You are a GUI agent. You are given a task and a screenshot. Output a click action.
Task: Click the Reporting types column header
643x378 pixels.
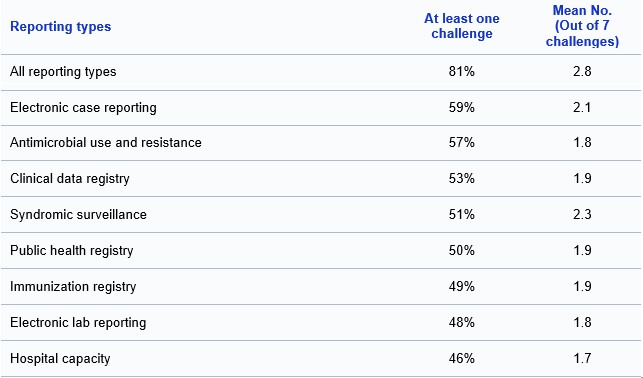[60, 27]
